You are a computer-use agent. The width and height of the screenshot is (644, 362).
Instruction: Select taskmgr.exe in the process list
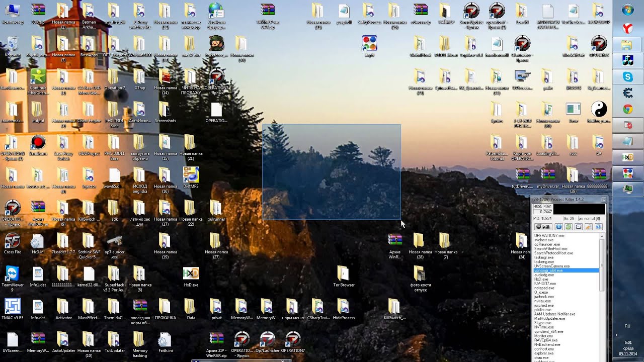tap(566, 257)
